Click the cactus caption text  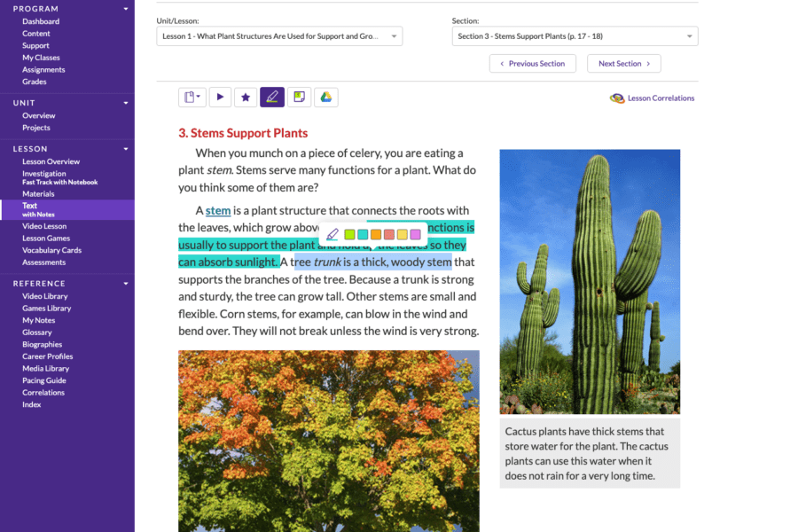point(586,454)
